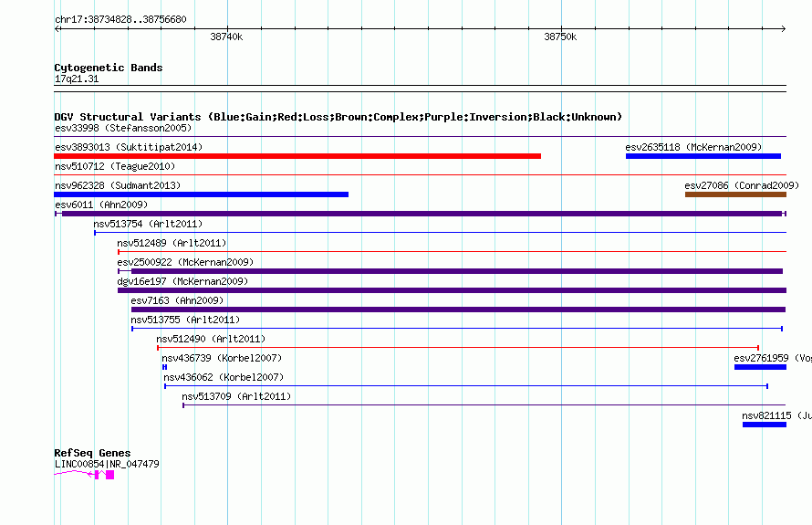The height and width of the screenshot is (525, 812).
Task: Select the RefSeq Genes track heading
Action: pyautogui.click(x=92, y=453)
